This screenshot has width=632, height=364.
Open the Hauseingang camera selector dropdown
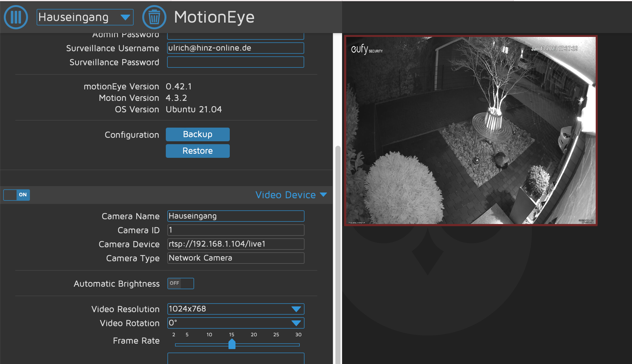[x=85, y=17]
